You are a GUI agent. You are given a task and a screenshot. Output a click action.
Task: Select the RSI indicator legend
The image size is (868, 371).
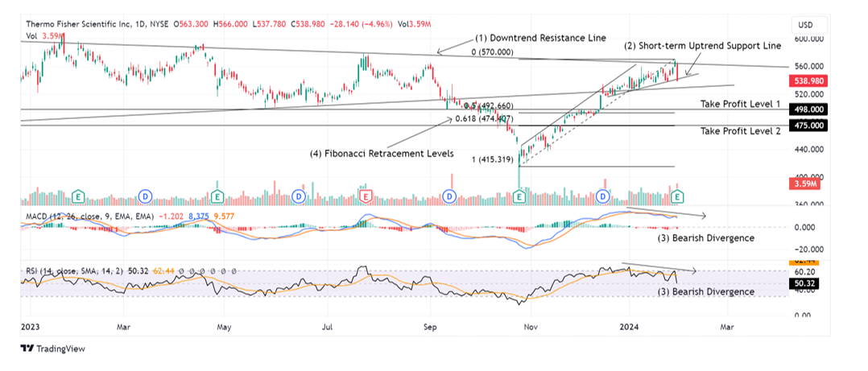(x=76, y=271)
